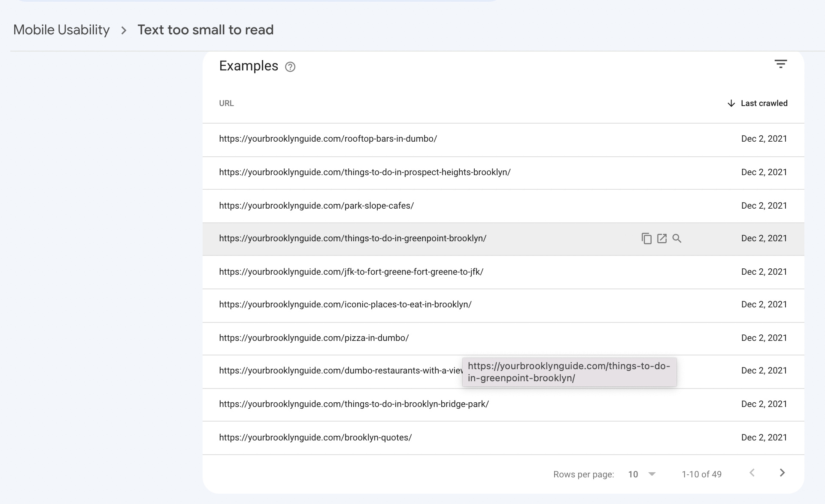Select the things-to-do-in-prospect-heights-brooklyn URL

[364, 172]
